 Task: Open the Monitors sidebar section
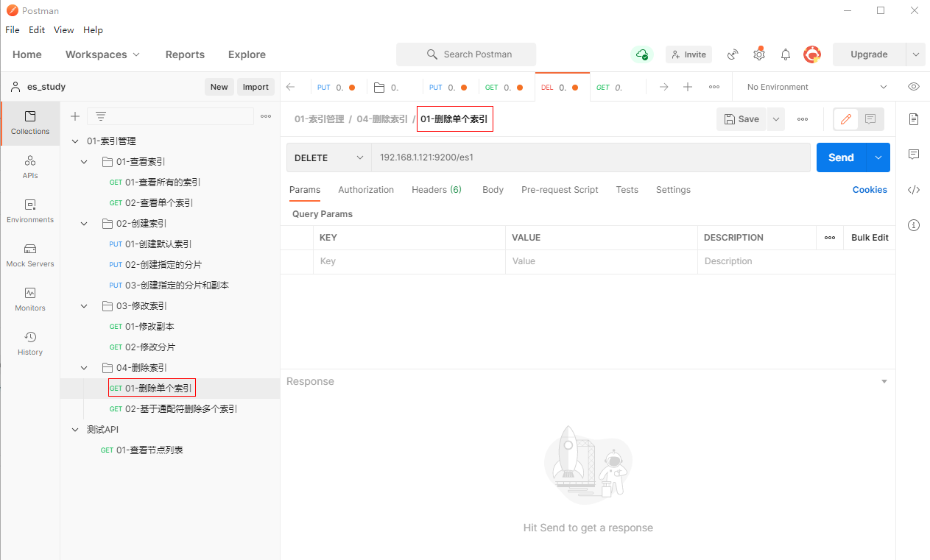[30, 300]
